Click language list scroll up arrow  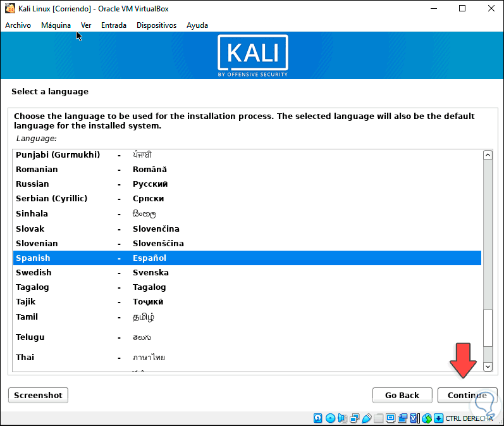[x=488, y=154]
